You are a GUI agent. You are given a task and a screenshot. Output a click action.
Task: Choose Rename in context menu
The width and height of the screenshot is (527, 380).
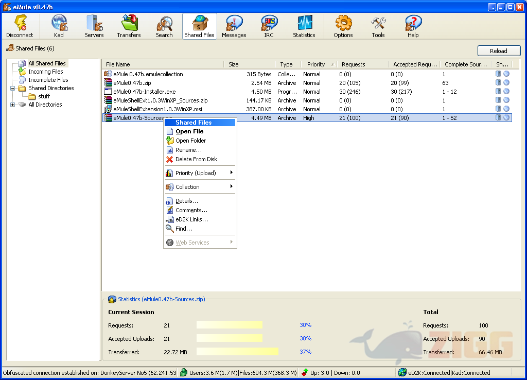coord(200,150)
